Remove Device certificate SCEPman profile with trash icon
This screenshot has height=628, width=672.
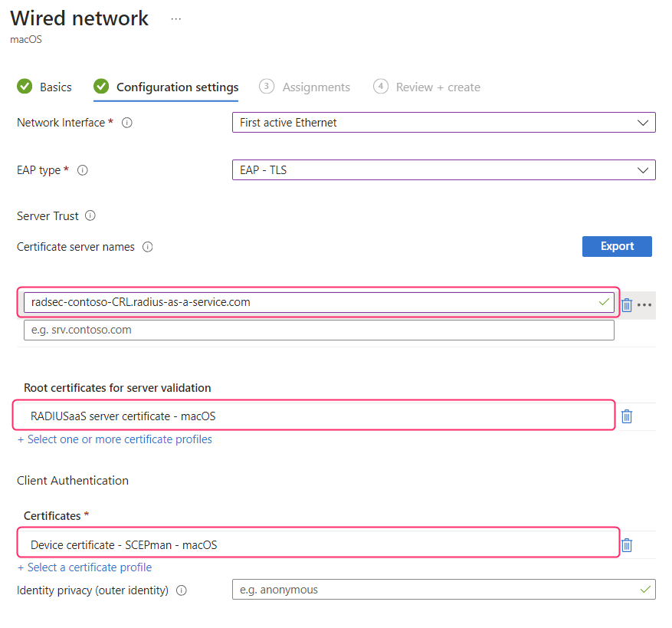point(626,545)
